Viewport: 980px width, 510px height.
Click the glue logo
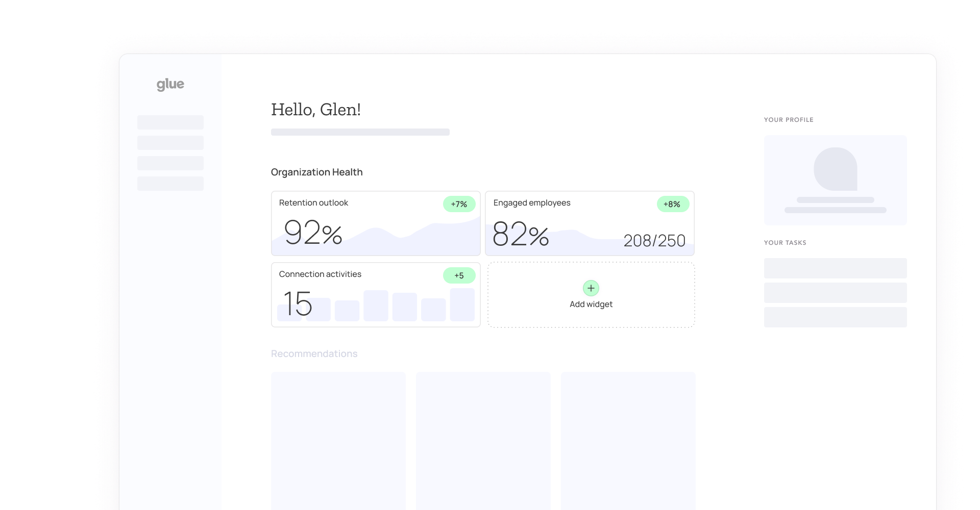tap(170, 84)
